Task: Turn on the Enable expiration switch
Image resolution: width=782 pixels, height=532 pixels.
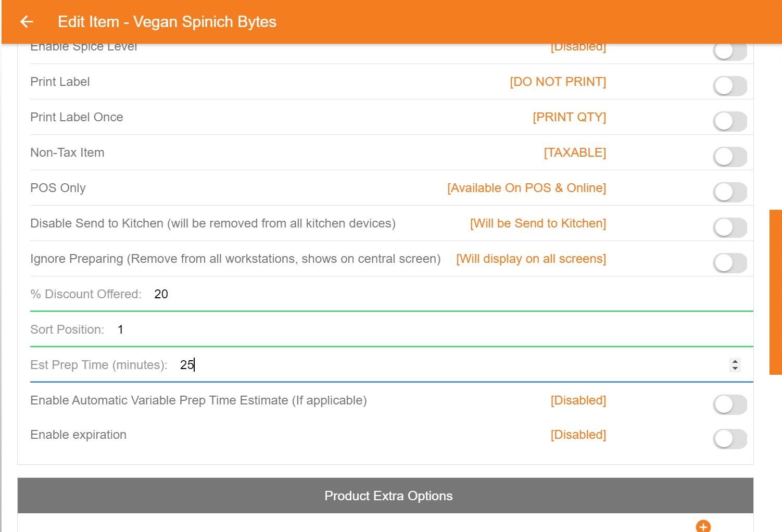Action: pos(729,439)
